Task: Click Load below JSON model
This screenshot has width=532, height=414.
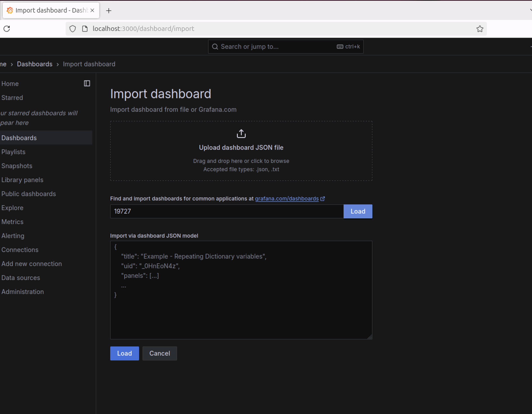Action: point(124,353)
